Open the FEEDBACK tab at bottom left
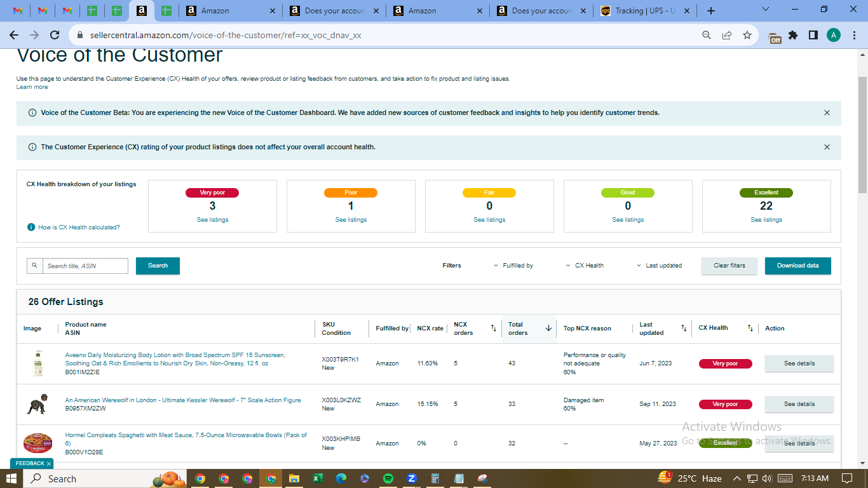This screenshot has height=488, width=868. [31, 463]
